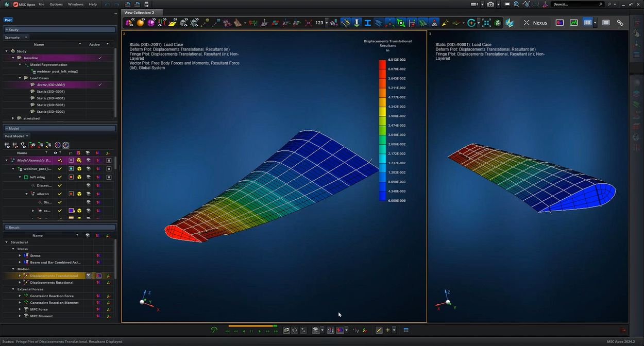Select Static (SID=3001) load case

click(x=50, y=91)
